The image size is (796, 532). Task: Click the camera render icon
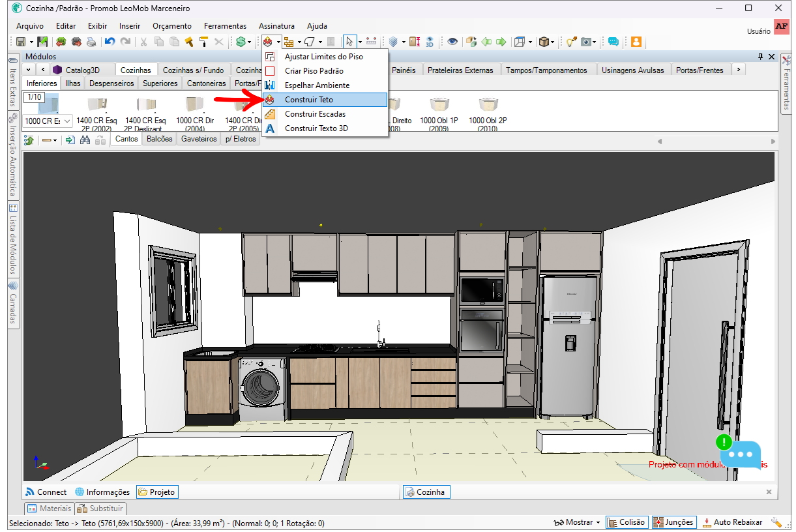coord(587,42)
